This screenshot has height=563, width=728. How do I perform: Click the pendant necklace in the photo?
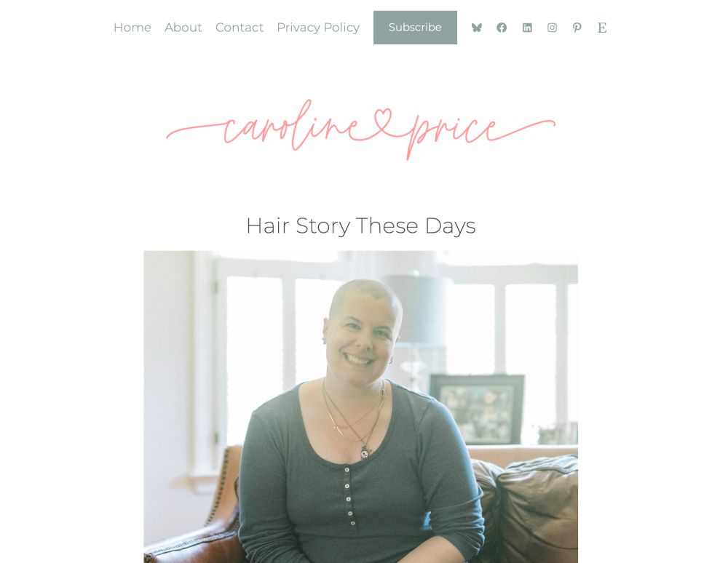point(365,450)
